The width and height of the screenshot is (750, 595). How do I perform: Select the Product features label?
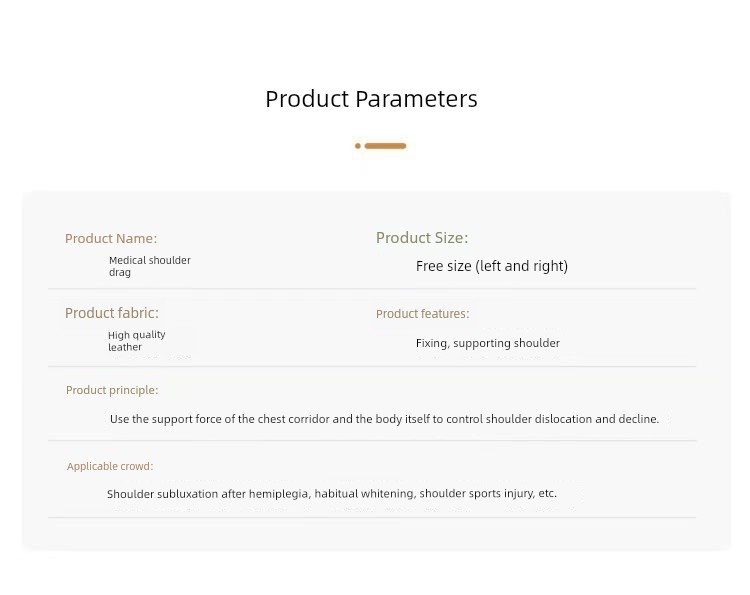423,314
